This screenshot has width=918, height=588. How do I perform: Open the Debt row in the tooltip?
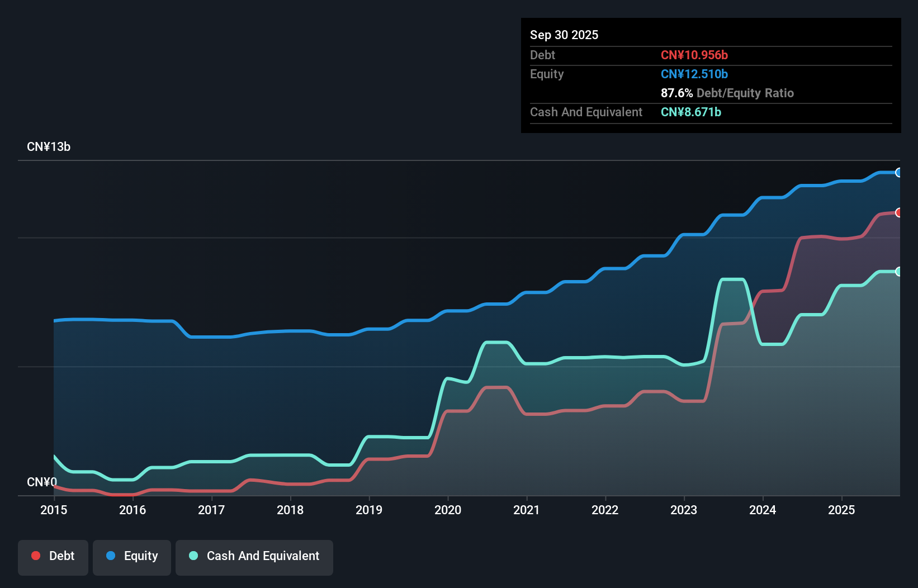[543, 55]
